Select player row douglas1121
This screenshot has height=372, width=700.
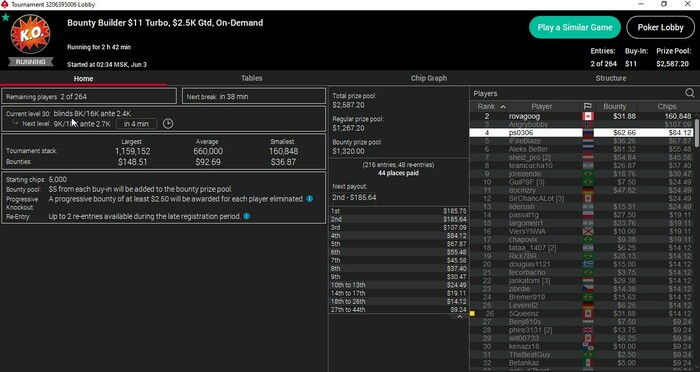click(582, 264)
